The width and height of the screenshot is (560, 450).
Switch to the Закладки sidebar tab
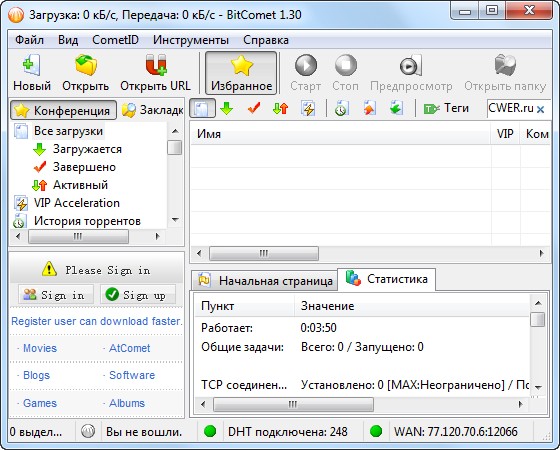[152, 110]
